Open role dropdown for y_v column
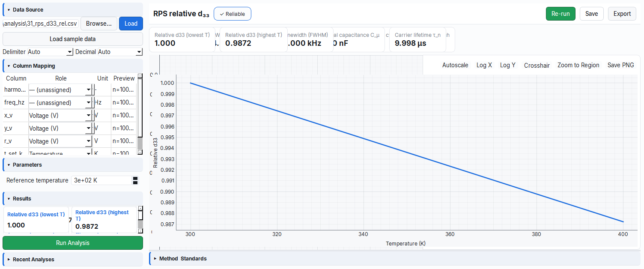644x269 pixels. [60, 129]
